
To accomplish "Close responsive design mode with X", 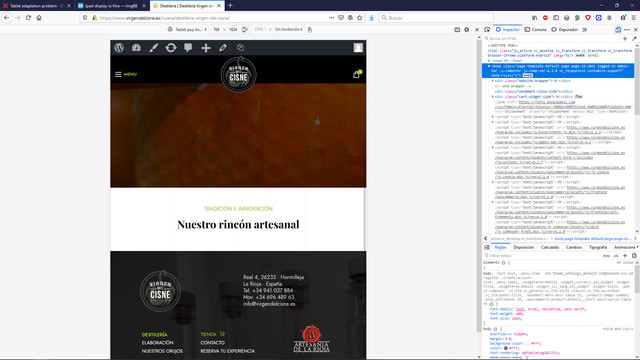I will coord(476,29).
